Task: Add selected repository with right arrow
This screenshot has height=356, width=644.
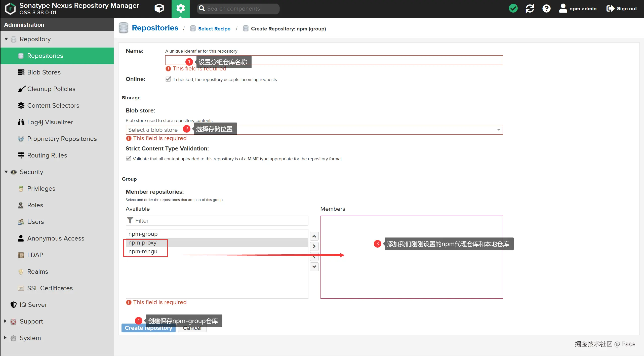Action: (314, 246)
